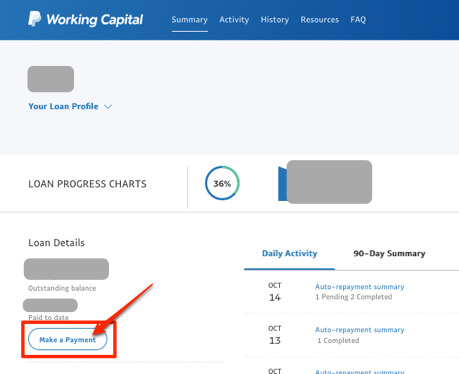Open the Activity tab
This screenshot has width=459, height=374.
[234, 20]
